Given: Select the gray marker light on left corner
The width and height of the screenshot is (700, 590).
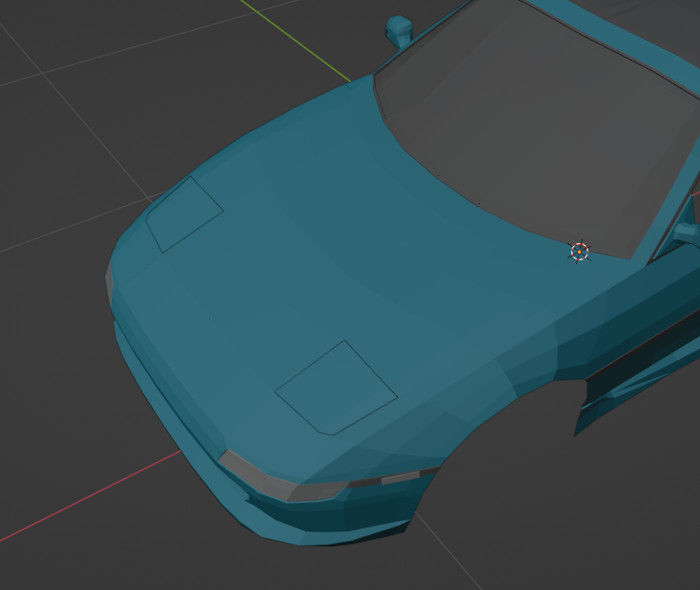Looking at the screenshot, I should click(x=109, y=284).
